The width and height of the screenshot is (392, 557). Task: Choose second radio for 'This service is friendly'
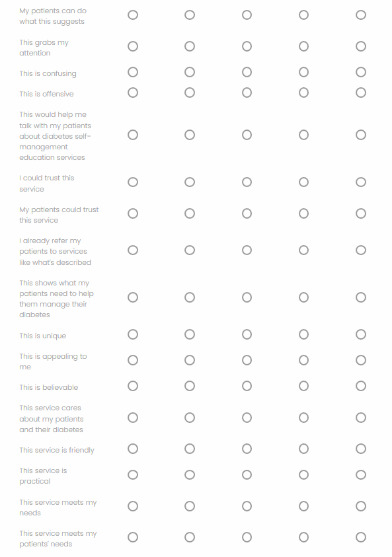pos(190,449)
